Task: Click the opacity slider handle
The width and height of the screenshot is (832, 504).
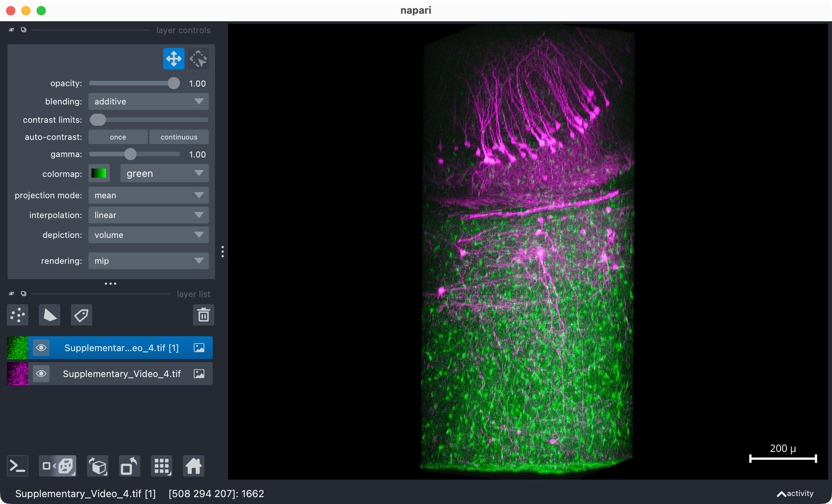Action: [x=174, y=83]
